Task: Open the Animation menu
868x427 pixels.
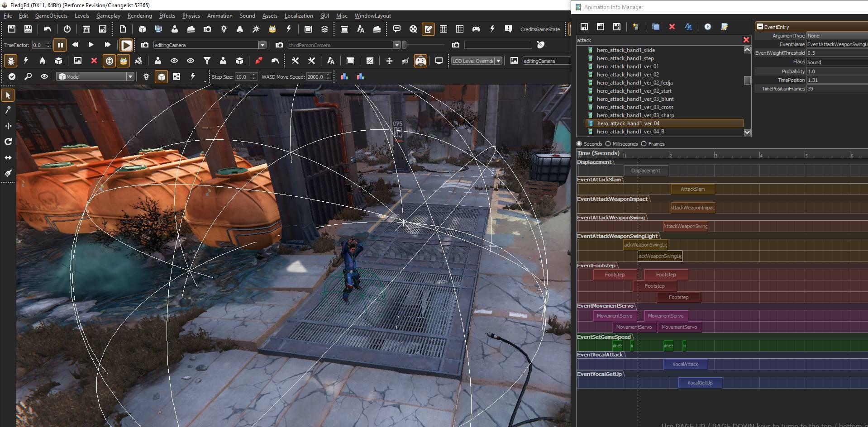Action: click(x=219, y=15)
